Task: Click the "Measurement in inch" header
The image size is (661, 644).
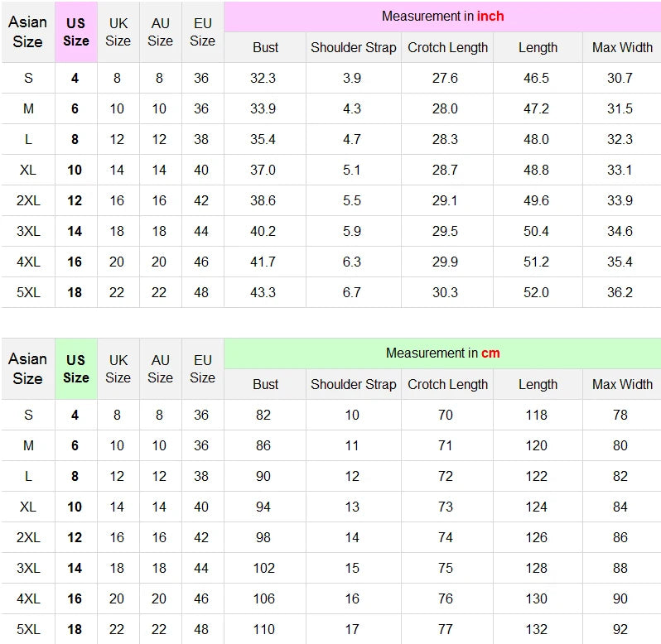Action: (442, 17)
